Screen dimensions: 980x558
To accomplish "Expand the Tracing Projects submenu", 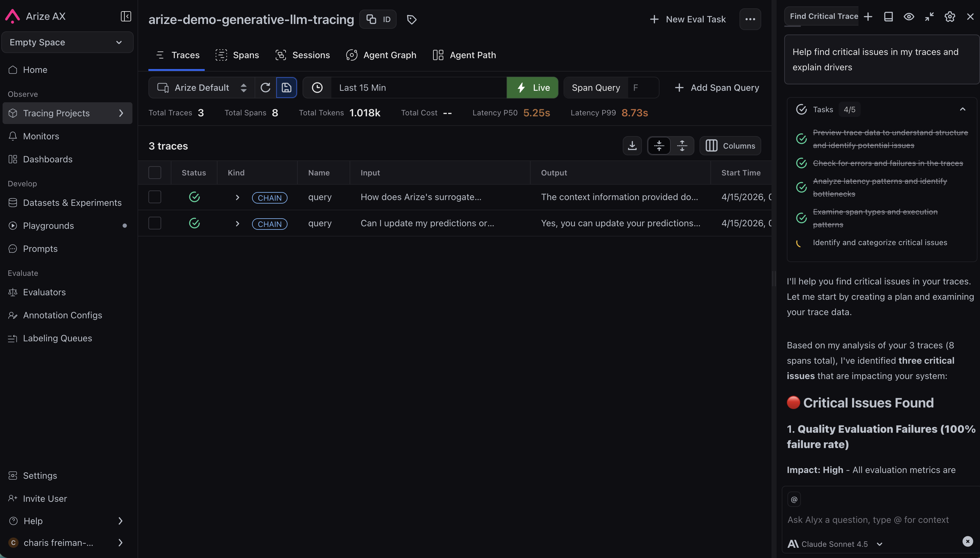I will [121, 113].
